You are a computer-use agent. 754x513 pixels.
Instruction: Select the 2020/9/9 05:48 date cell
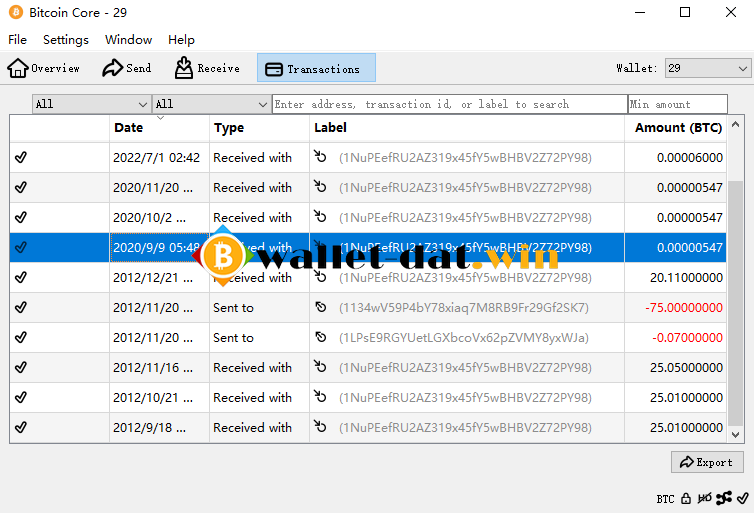(x=159, y=248)
